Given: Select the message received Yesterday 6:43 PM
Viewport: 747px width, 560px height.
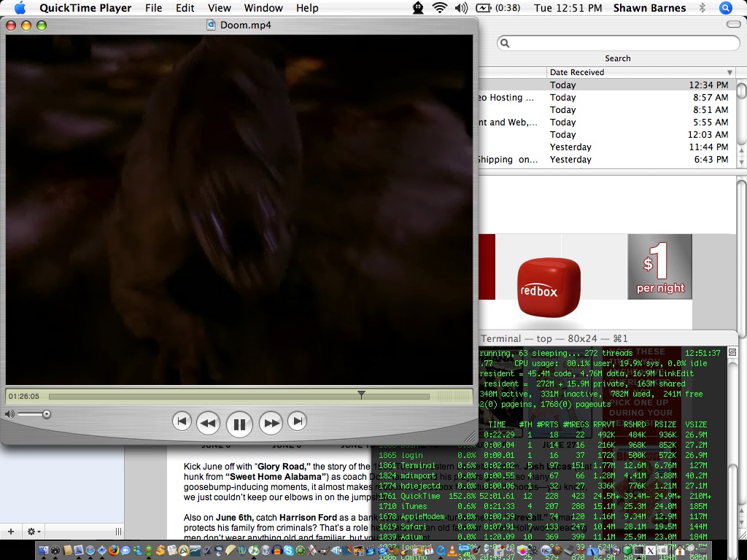Looking at the screenshot, I should [607, 159].
